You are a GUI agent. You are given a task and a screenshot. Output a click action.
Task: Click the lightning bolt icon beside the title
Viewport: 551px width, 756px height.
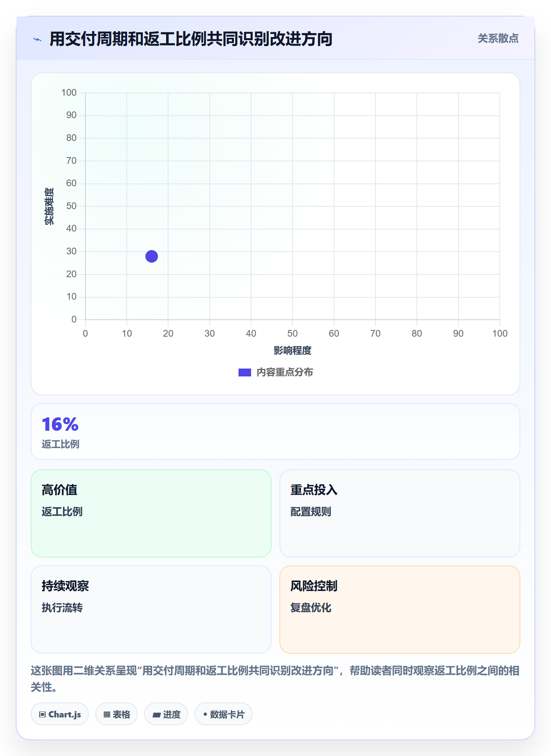point(37,39)
